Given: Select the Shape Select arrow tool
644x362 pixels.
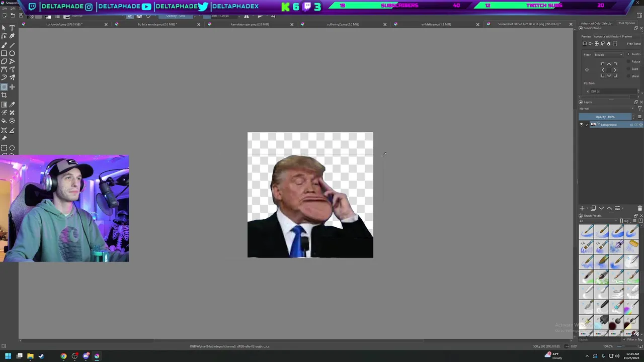Looking at the screenshot, I should point(4,28).
